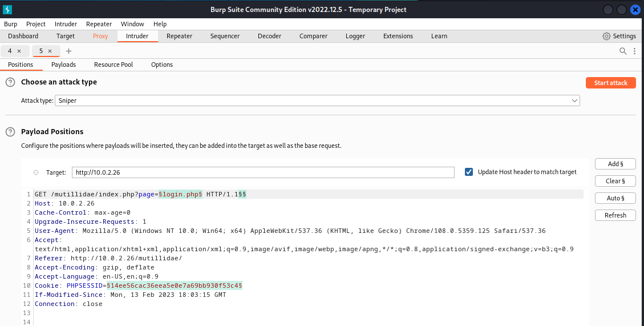Image resolution: width=644 pixels, height=326 pixels.
Task: Open the Intruder menu
Action: pyautogui.click(x=66, y=24)
